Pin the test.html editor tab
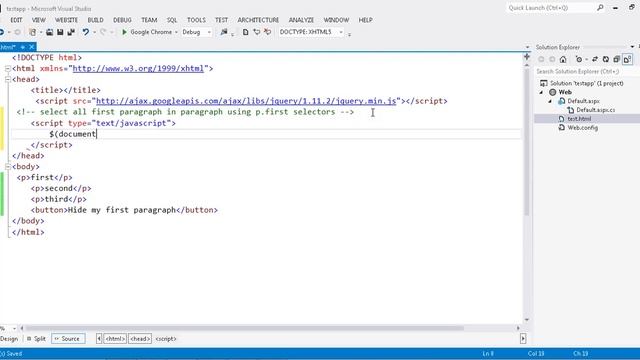 tap(23, 47)
